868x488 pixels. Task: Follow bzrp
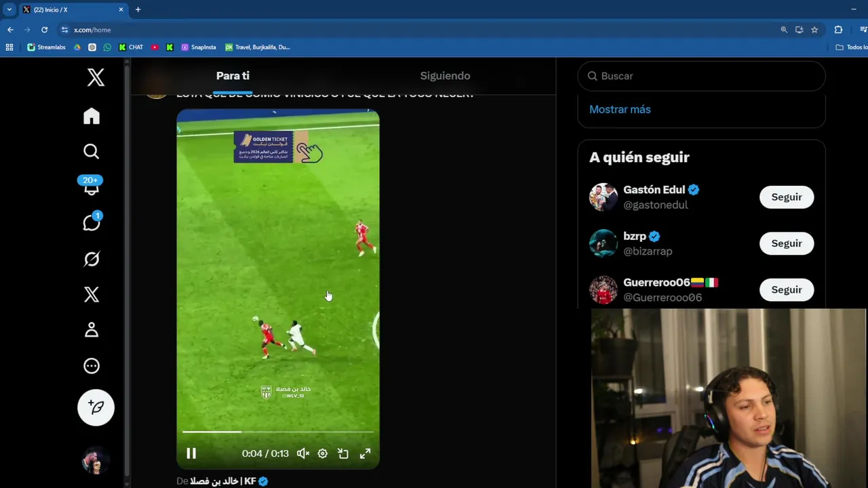[x=787, y=243]
